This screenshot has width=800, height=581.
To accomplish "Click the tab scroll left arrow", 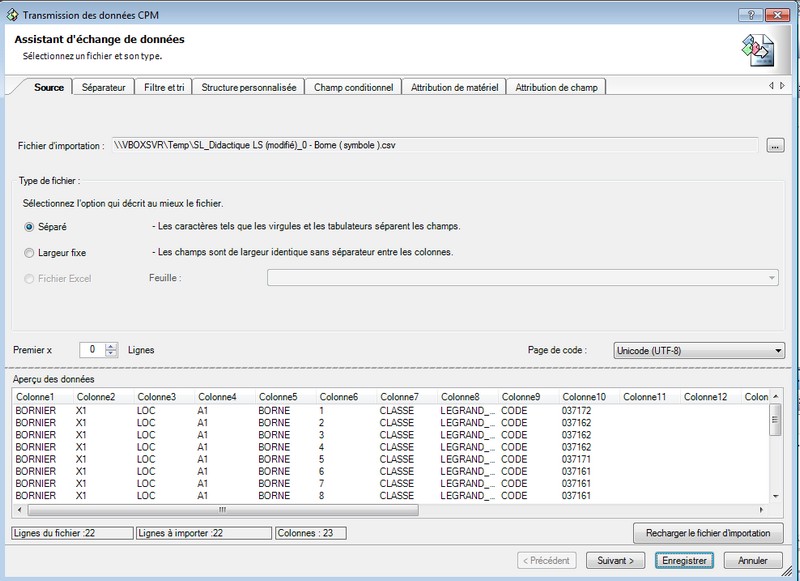I will [x=770, y=87].
